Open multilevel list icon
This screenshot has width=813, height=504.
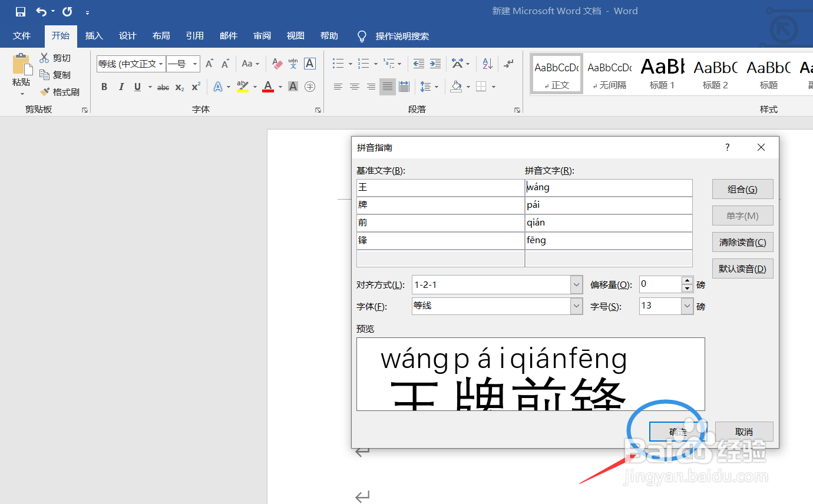click(x=389, y=64)
